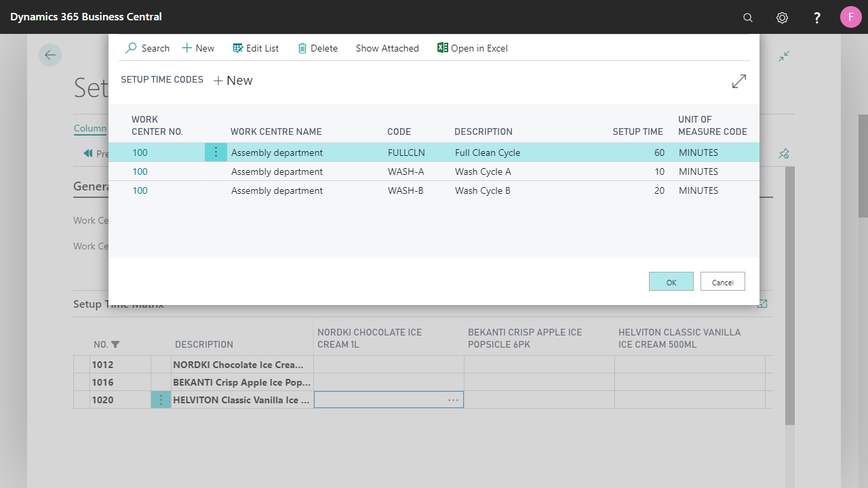Screen dimensions: 868x488
Task: Open the settings gear icon
Action: (x=782, y=18)
